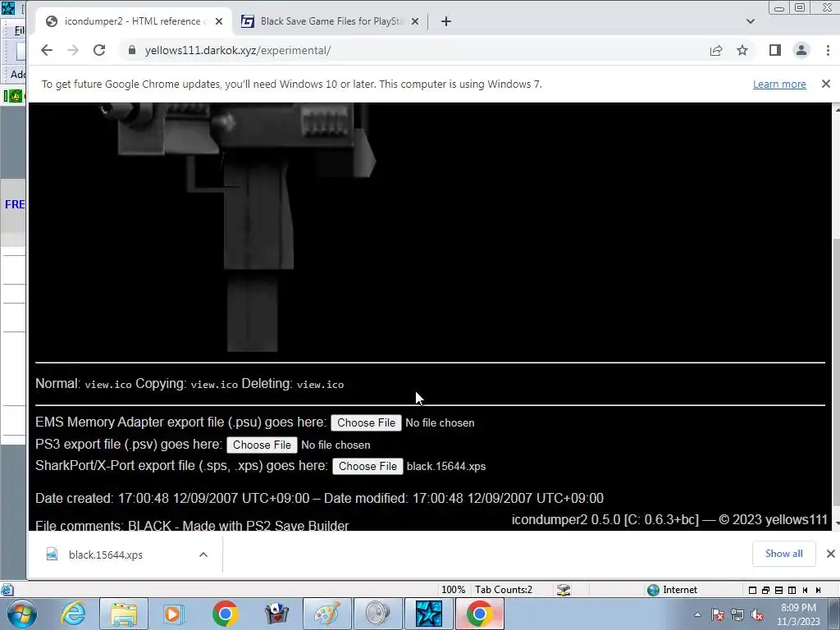Click the page vertical scrollbar
Screen dimensions: 840x630
coord(836,316)
